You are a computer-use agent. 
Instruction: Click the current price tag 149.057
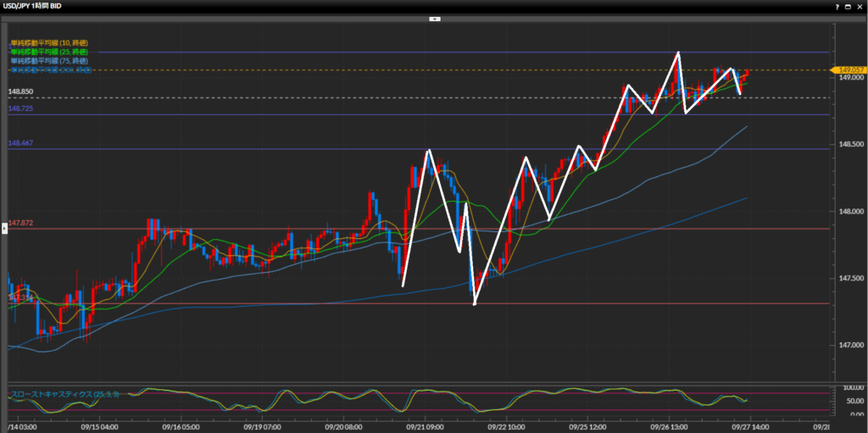pyautogui.click(x=849, y=69)
